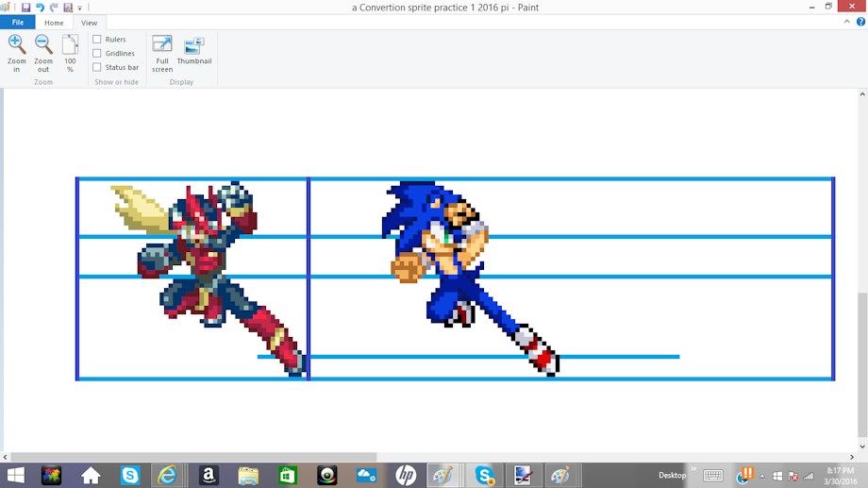
Task: Open touch keyboard from taskbar
Action: tap(713, 476)
